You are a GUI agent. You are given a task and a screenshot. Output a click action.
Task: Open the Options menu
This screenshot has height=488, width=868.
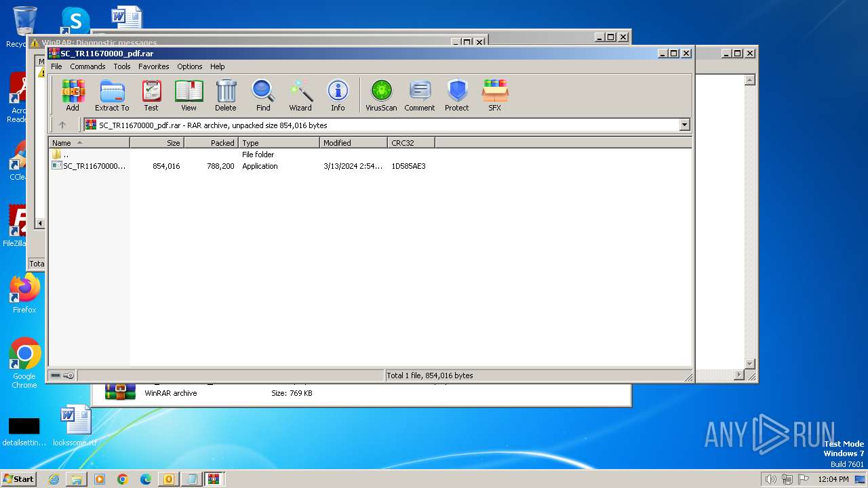click(x=190, y=66)
